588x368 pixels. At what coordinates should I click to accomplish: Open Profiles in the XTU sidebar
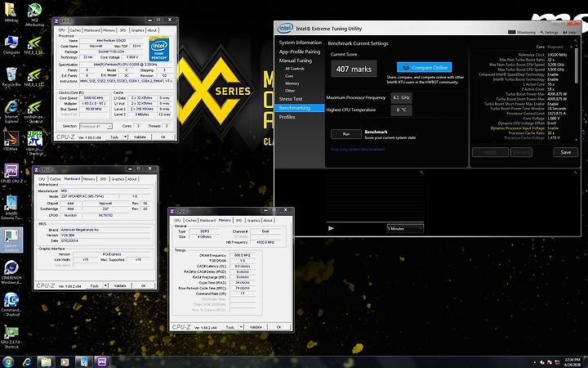coord(287,117)
